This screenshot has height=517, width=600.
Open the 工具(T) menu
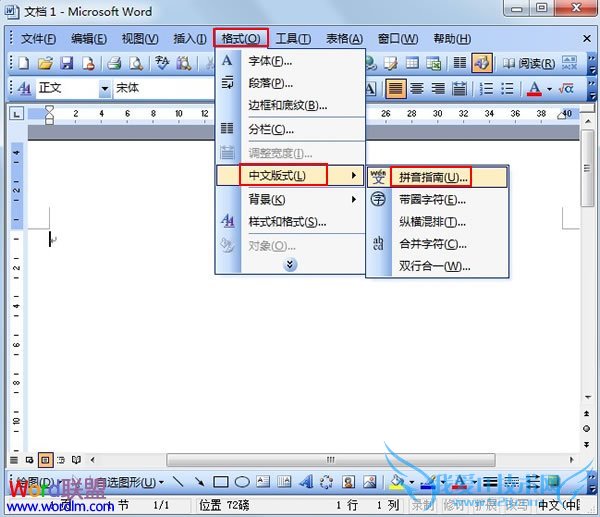pos(293,39)
